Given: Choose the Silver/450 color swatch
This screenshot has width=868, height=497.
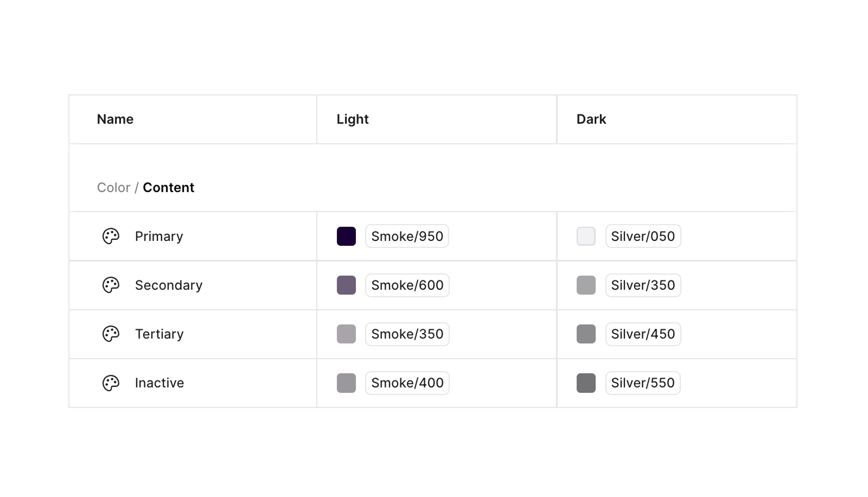Looking at the screenshot, I should click(x=586, y=334).
